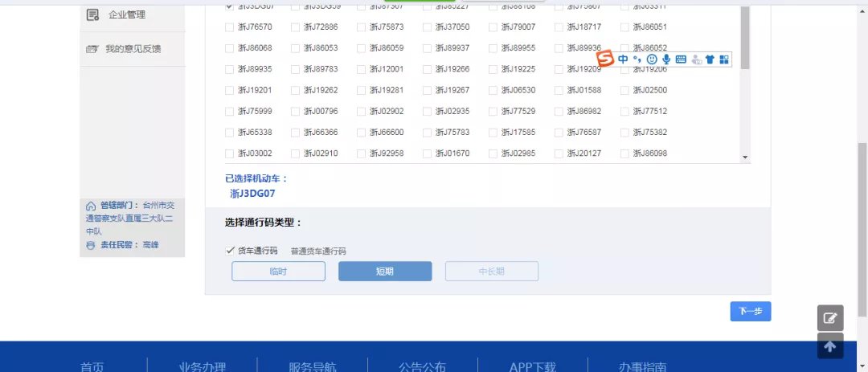This screenshot has height=372, width=868.
Task: Click plate text 浙J12001
Action: [x=387, y=69]
